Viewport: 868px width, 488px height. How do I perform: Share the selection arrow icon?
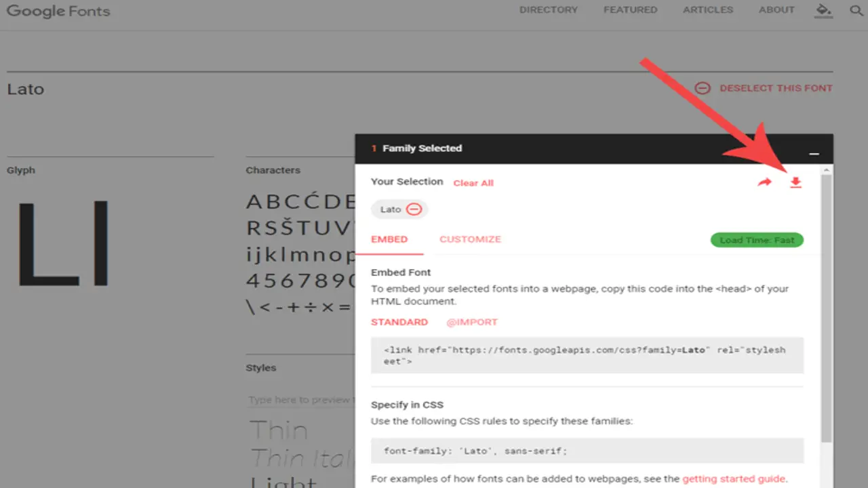click(765, 182)
